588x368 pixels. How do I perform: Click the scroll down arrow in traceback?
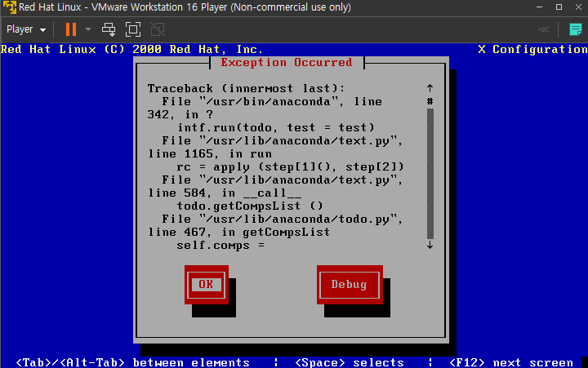point(430,245)
